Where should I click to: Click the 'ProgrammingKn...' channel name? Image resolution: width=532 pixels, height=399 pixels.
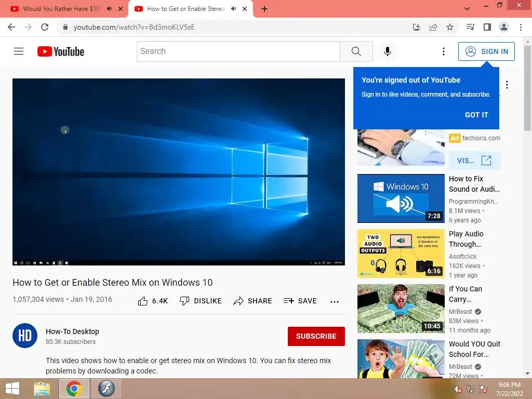[473, 201]
